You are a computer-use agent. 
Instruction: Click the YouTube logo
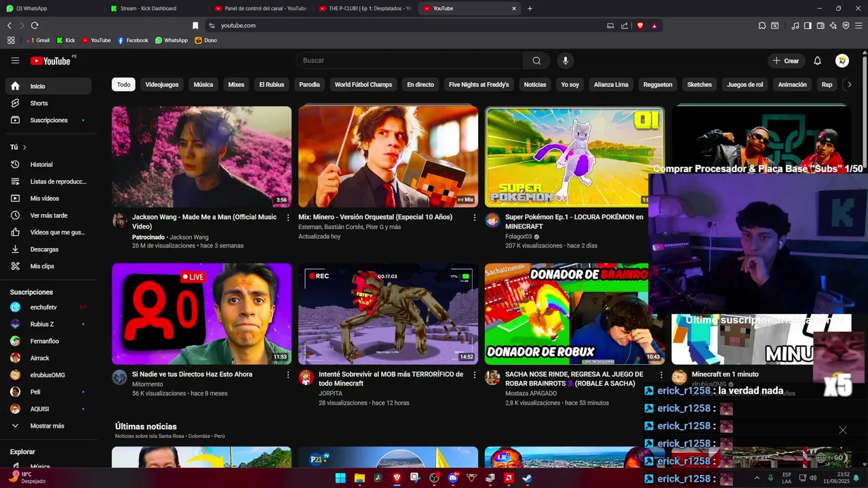[50, 61]
